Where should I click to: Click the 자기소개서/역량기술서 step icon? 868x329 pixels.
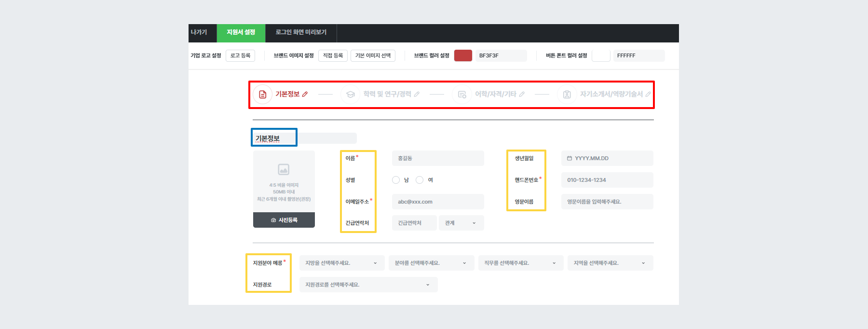tap(567, 94)
